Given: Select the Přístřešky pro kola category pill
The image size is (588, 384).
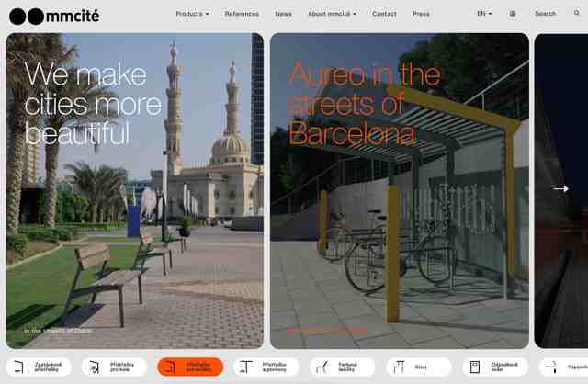Looking at the screenshot, I should point(114,367).
